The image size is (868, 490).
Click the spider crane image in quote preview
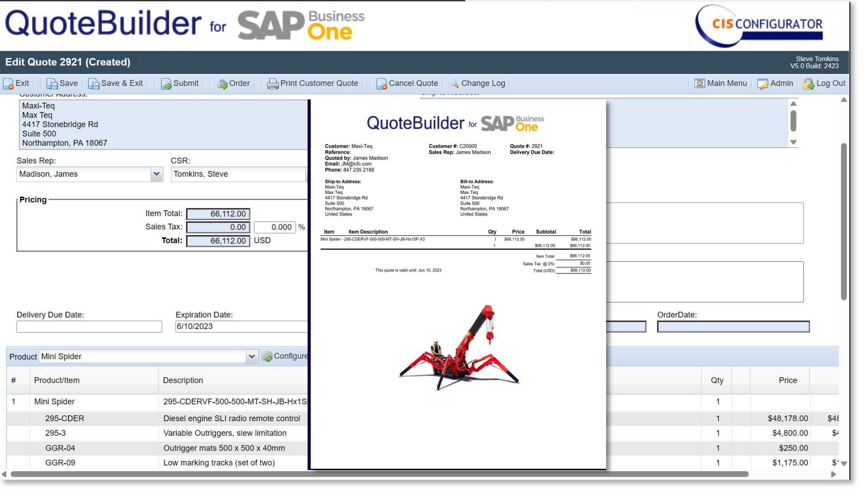459,347
